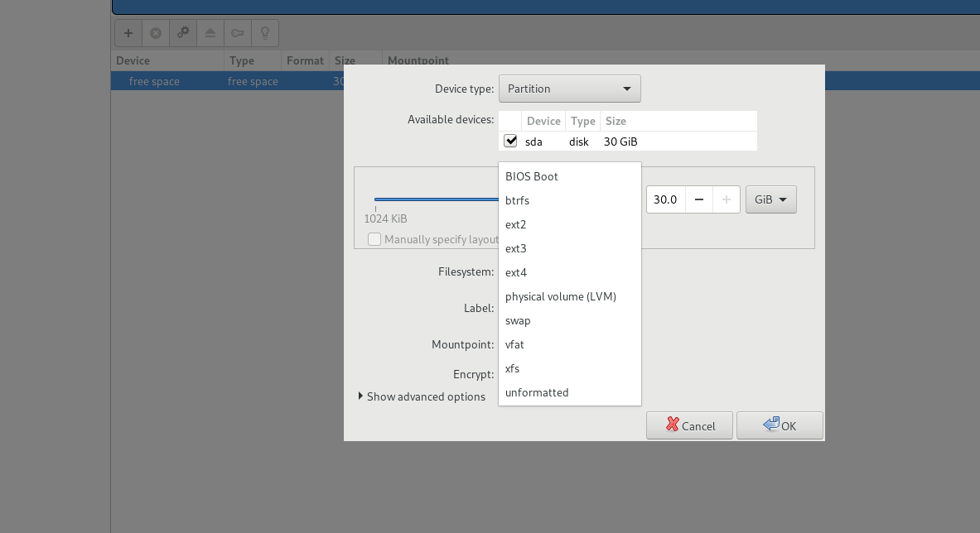Select BIOS Boot filesystem option
This screenshot has height=533, width=980.
569,176
